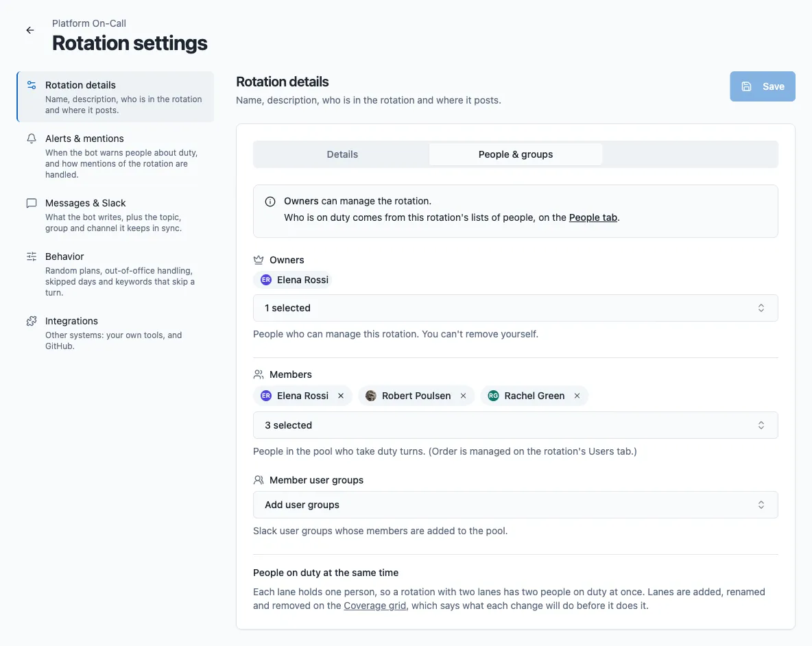
Task: Click the people icon beside Members
Action: click(259, 374)
